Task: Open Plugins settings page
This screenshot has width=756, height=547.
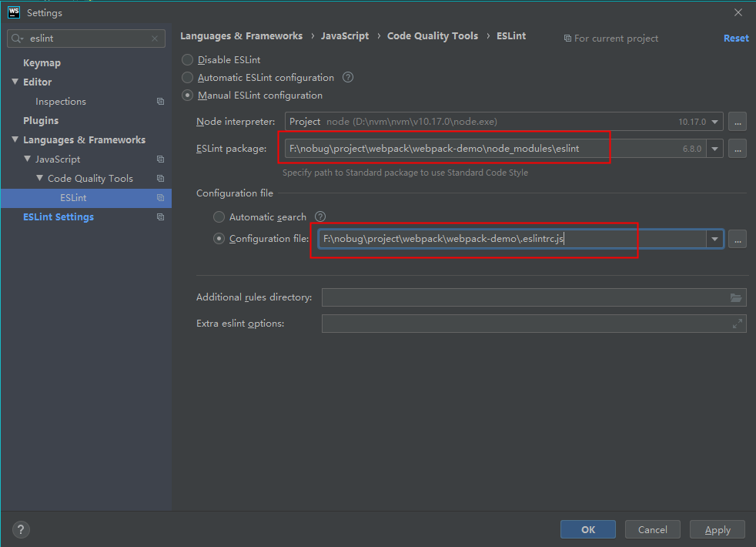Action: (41, 121)
